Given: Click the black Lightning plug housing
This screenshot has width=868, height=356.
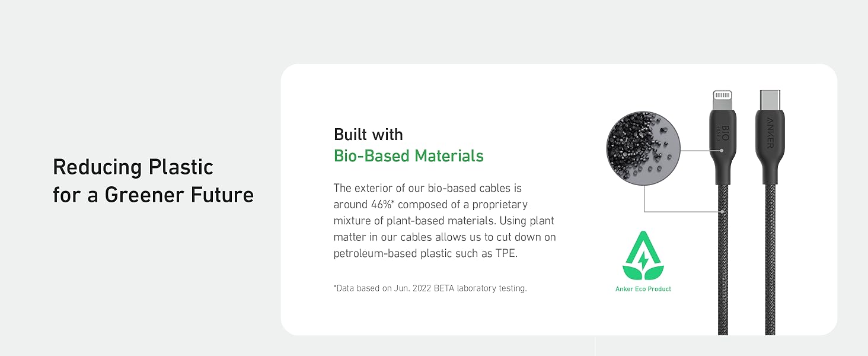Looking at the screenshot, I should 723,142.
